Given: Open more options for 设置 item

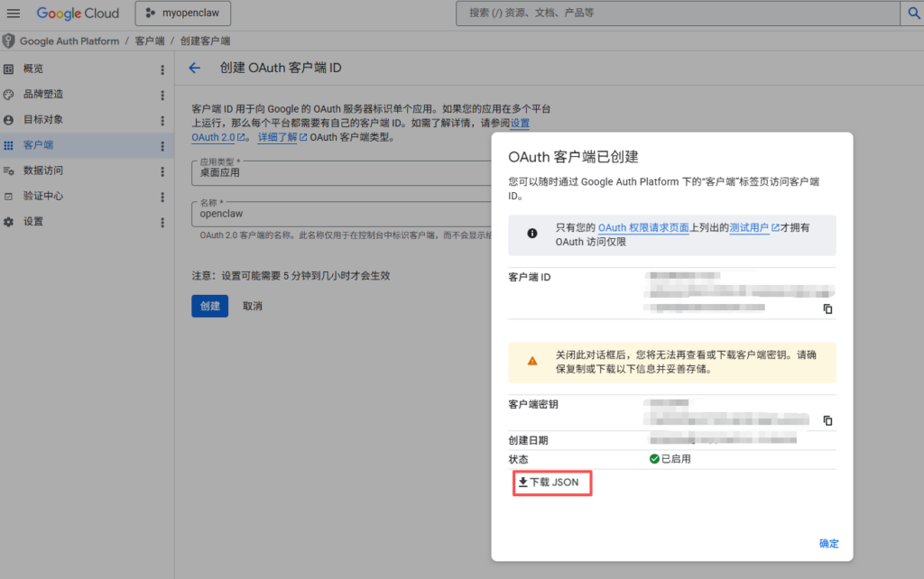Looking at the screenshot, I should point(162,222).
